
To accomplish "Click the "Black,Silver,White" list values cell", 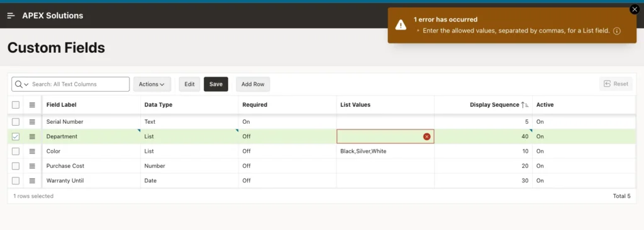I will 386,151.
